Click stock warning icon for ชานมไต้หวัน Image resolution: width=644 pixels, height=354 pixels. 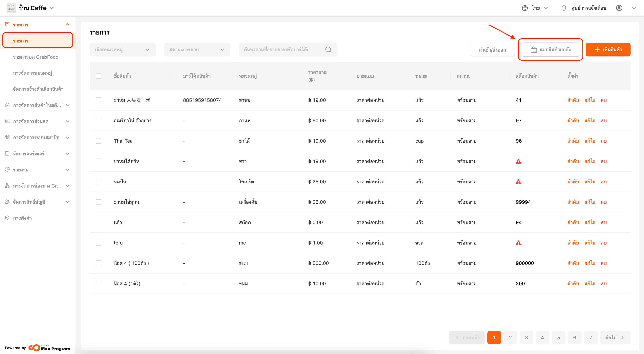518,161
